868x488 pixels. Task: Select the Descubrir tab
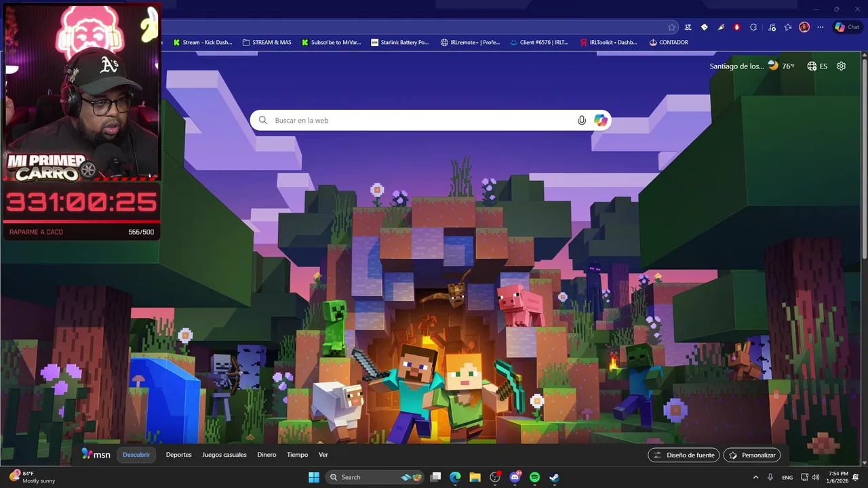(x=136, y=455)
